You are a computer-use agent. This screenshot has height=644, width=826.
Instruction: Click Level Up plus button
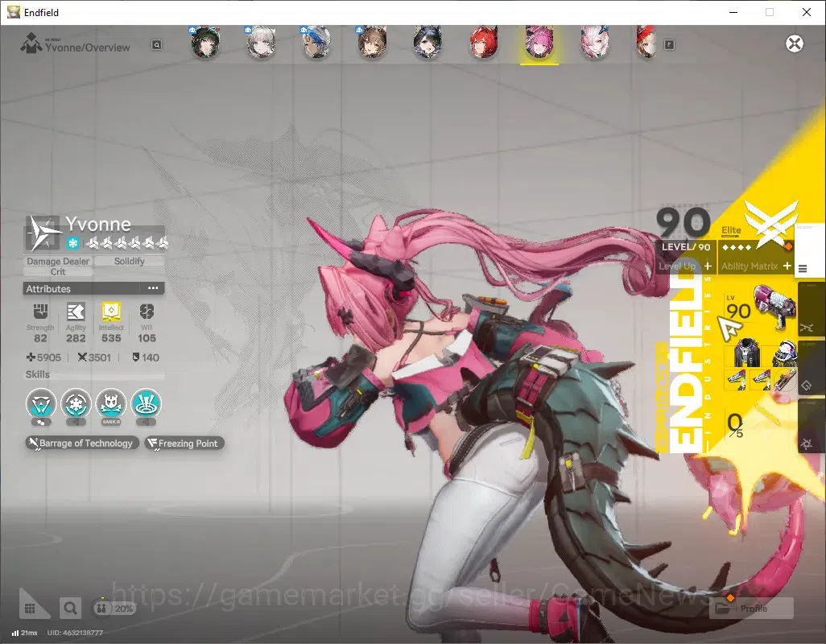708,266
